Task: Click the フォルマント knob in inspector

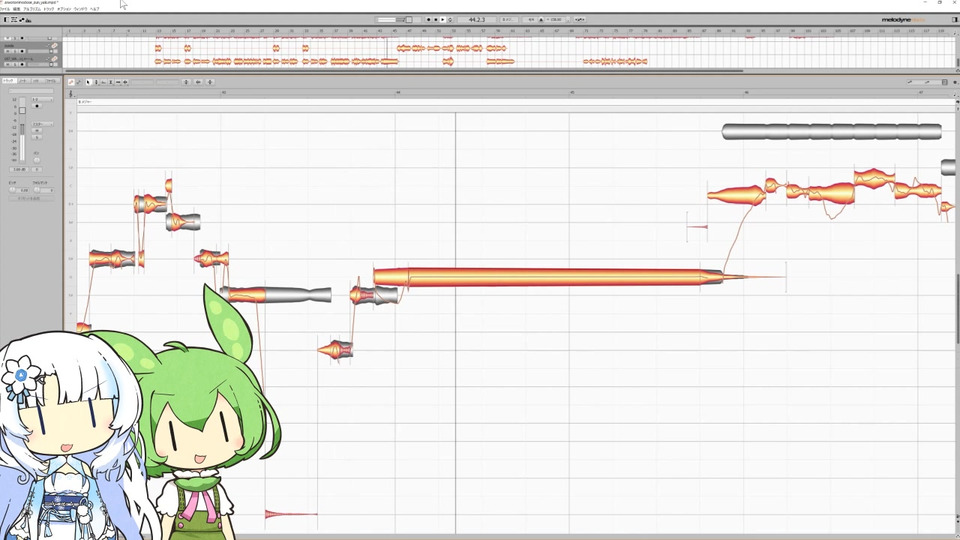Action: pyautogui.click(x=37, y=189)
